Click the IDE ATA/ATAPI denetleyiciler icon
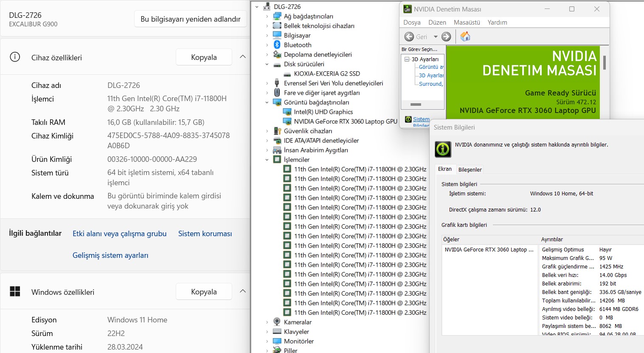 [x=277, y=141]
